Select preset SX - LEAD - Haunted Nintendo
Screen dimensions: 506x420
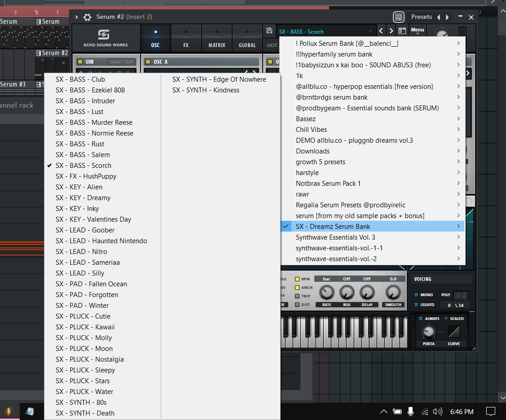[103, 241]
